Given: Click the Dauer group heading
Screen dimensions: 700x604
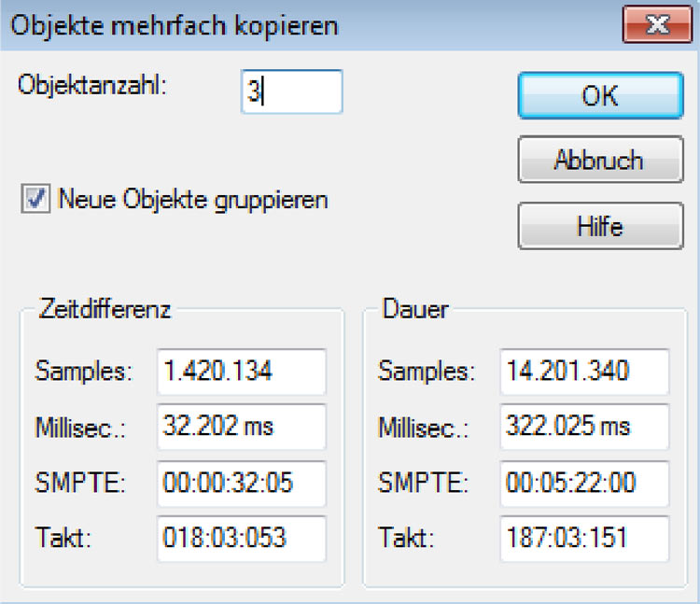Looking at the screenshot, I should click(x=415, y=309).
